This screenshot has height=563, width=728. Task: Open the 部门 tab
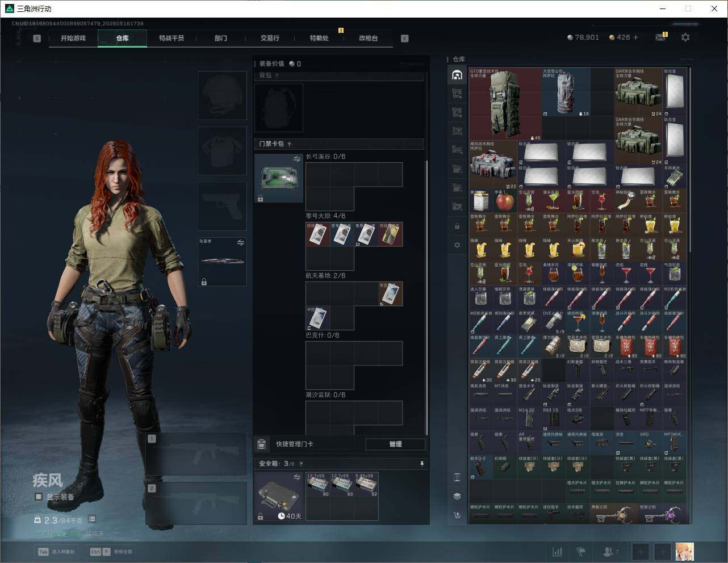point(221,38)
